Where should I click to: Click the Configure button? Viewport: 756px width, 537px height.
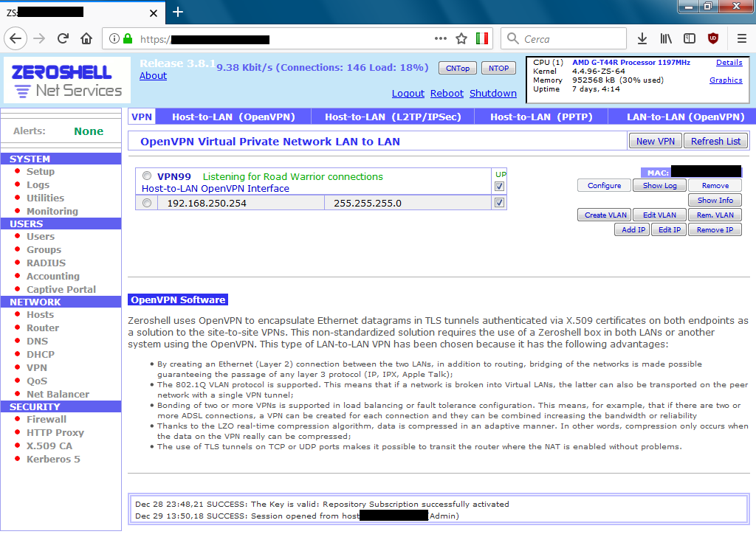pyautogui.click(x=604, y=185)
